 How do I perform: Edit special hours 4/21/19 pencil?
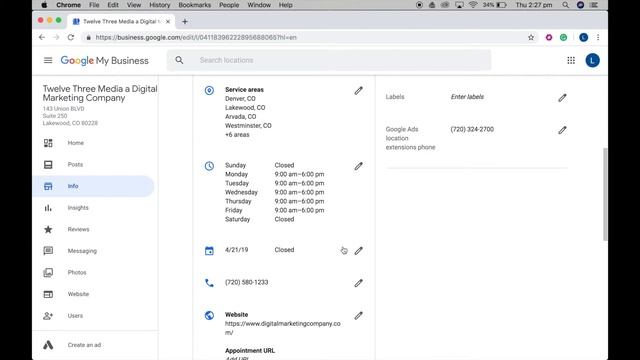pyautogui.click(x=358, y=251)
